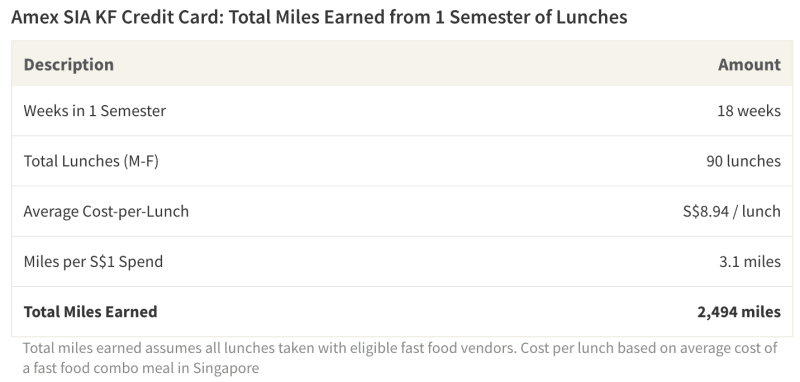Click the 90 lunches value
The width and height of the screenshot is (800, 382).
(x=743, y=161)
